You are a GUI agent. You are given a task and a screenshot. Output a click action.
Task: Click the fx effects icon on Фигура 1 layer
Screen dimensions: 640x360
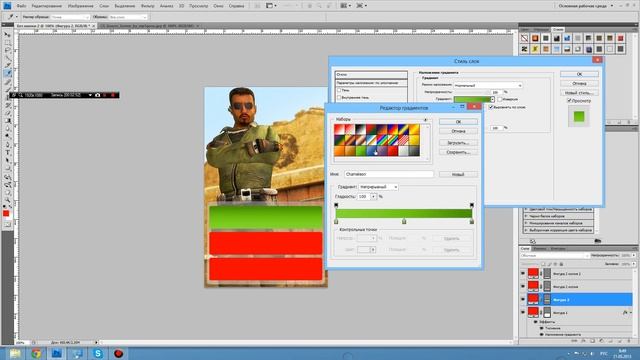click(x=625, y=313)
